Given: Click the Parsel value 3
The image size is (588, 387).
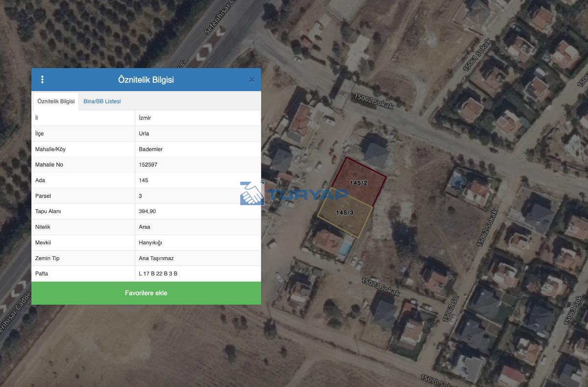Looking at the screenshot, I should pos(141,196).
